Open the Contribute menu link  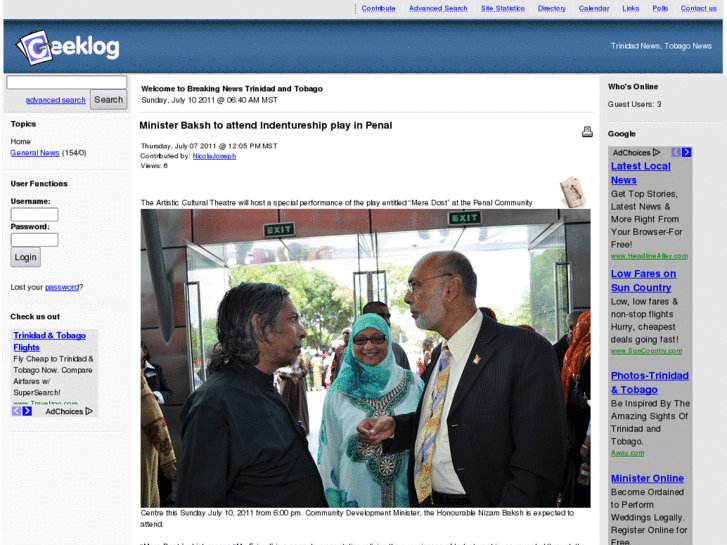[x=378, y=8]
